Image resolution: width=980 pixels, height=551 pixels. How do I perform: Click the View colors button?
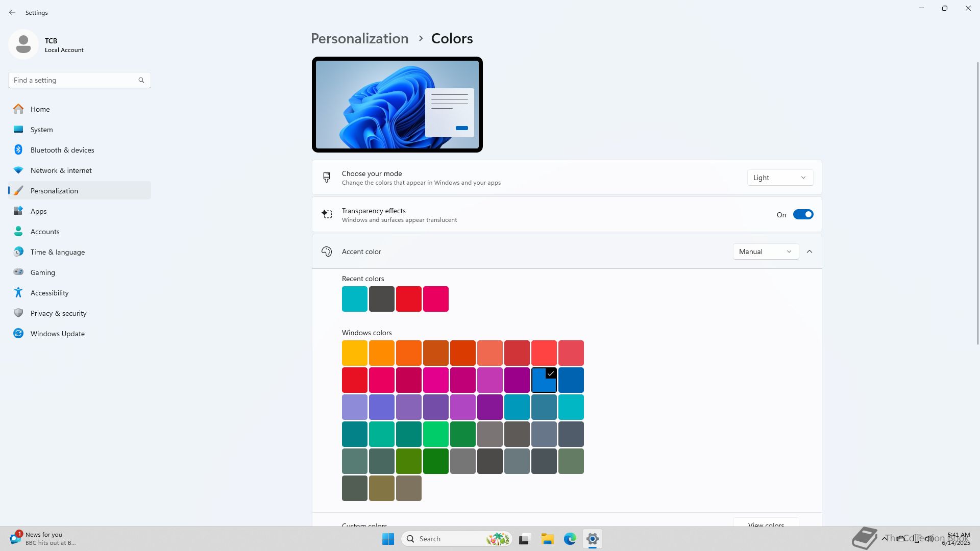tap(766, 523)
